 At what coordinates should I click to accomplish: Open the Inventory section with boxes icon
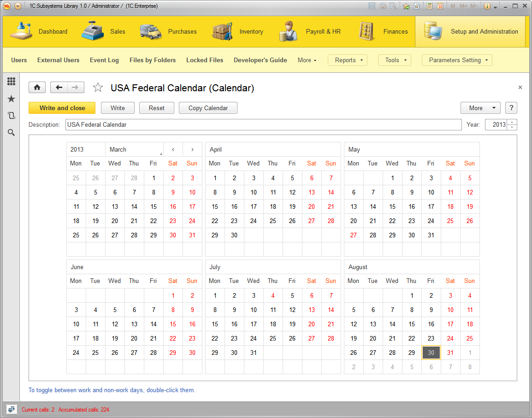tap(237, 31)
